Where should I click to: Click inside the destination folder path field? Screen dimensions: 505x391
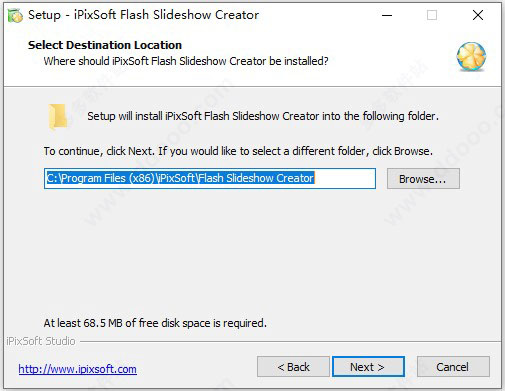coord(210,178)
